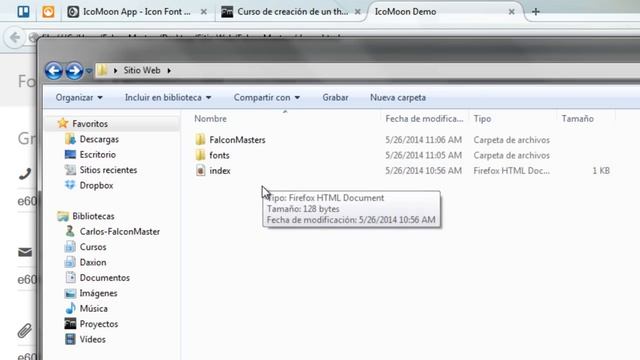This screenshot has width=640, height=360.
Task: Open Carlos-FalconMaster library
Action: pos(120,231)
